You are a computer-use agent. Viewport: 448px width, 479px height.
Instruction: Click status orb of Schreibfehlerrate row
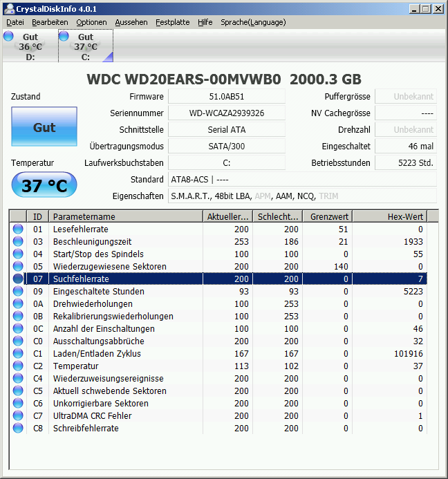18,429
